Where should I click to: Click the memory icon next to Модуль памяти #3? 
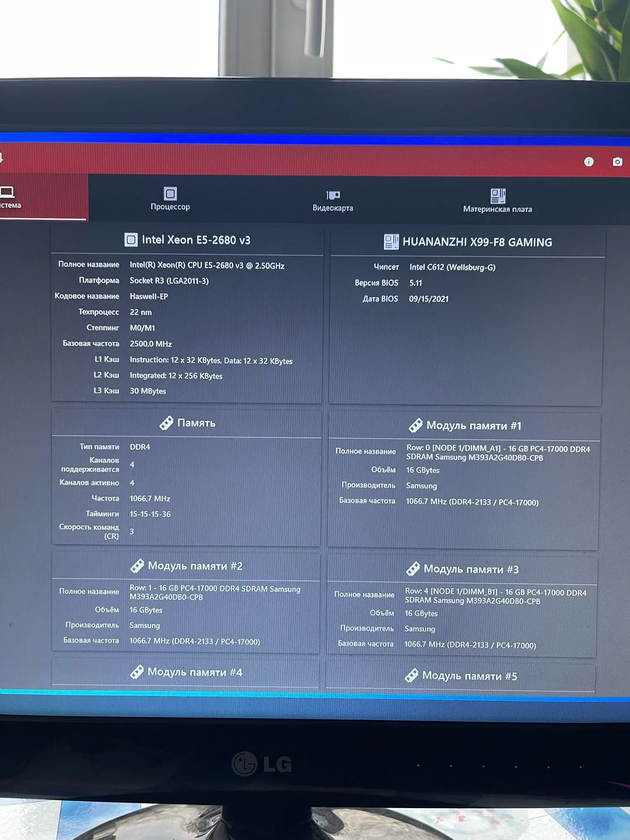pos(413,569)
